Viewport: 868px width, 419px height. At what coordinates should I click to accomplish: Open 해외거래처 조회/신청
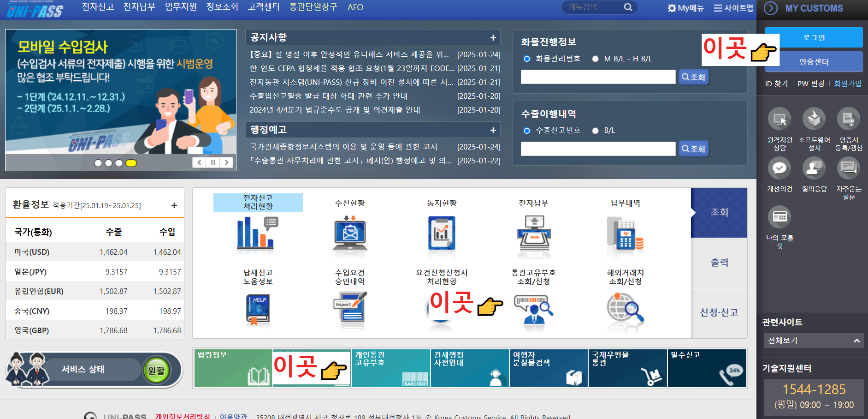tap(626, 308)
